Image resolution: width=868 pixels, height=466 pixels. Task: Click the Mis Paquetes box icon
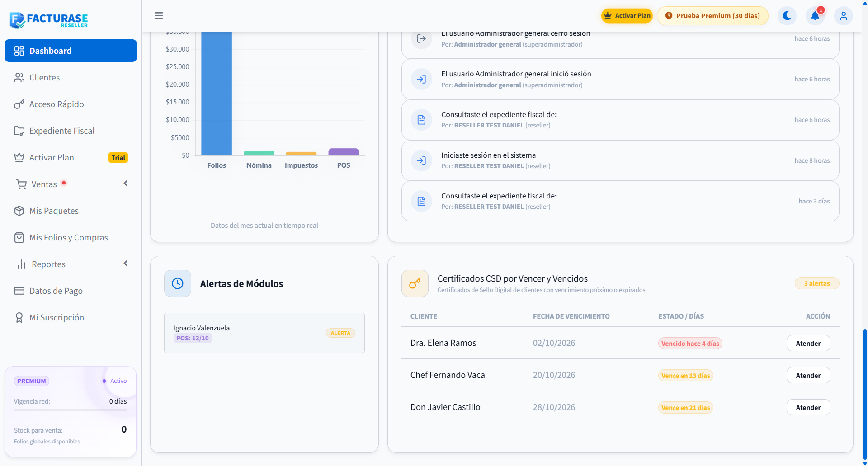[19, 211]
